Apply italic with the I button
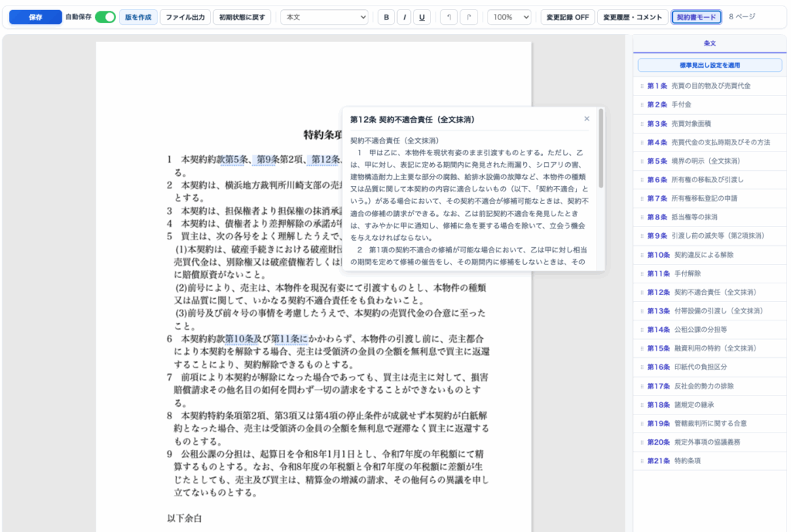 (x=404, y=17)
